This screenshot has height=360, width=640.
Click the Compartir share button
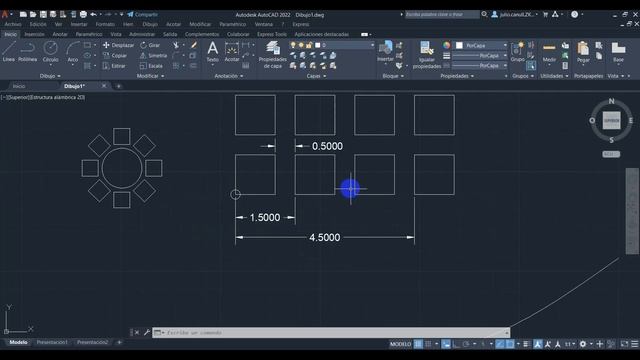pyautogui.click(x=142, y=14)
